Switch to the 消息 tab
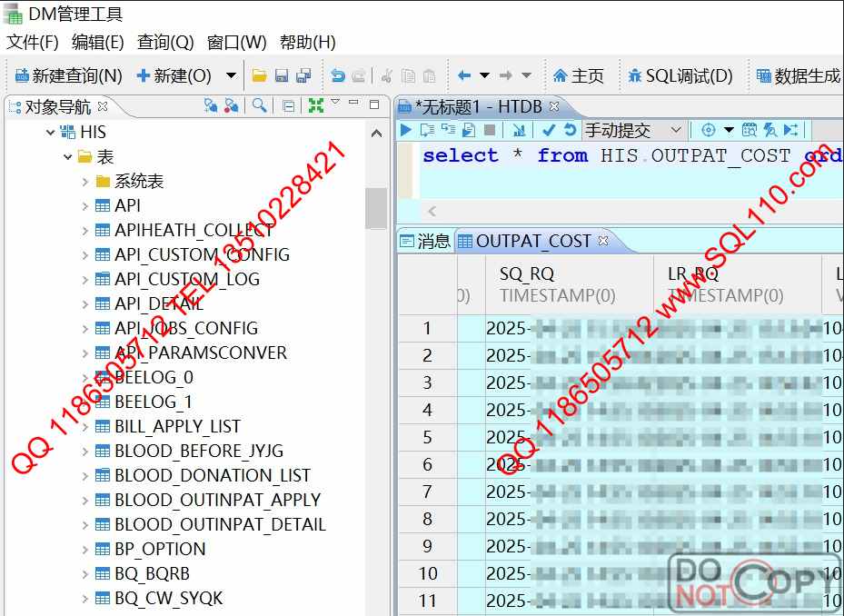The width and height of the screenshot is (844, 616). point(425,241)
